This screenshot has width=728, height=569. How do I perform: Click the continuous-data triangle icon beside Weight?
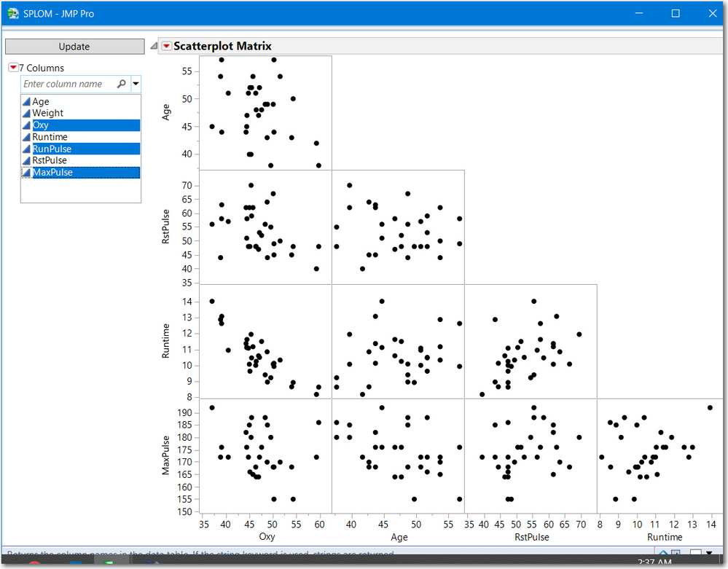point(26,113)
